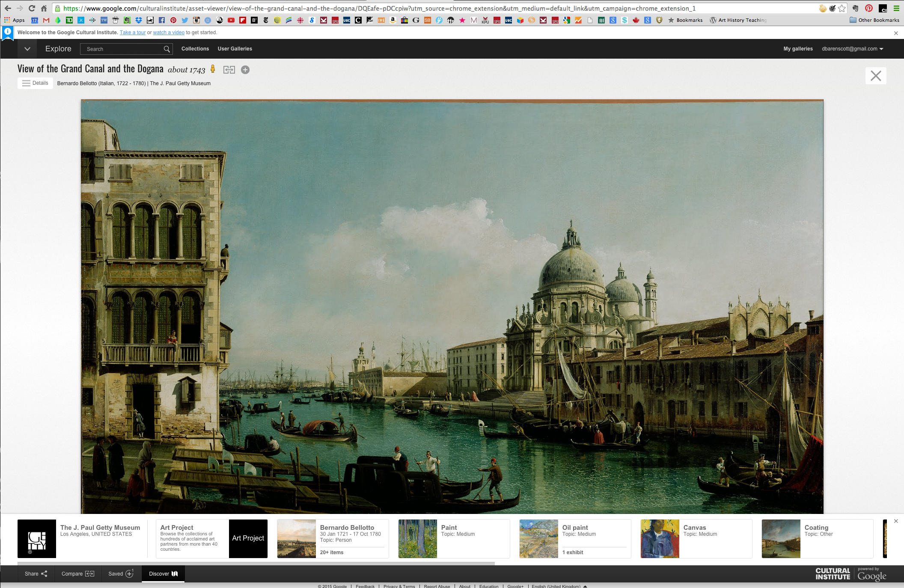Dismiss the welcome notification bar
Viewport: 904px width, 588px height.
coord(896,33)
